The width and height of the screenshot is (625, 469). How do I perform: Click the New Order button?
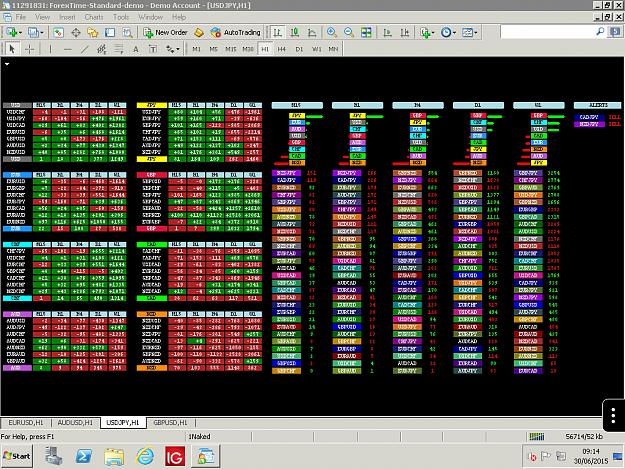pyautogui.click(x=165, y=33)
